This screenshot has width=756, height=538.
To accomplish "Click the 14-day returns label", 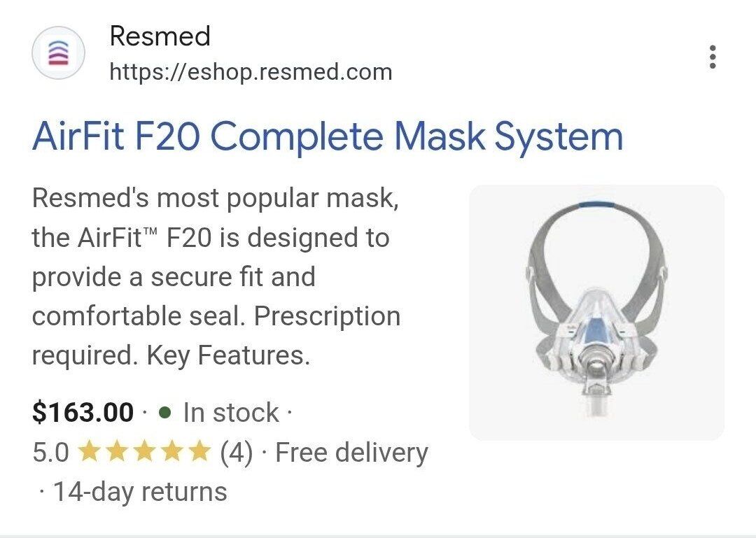I will [x=140, y=492].
